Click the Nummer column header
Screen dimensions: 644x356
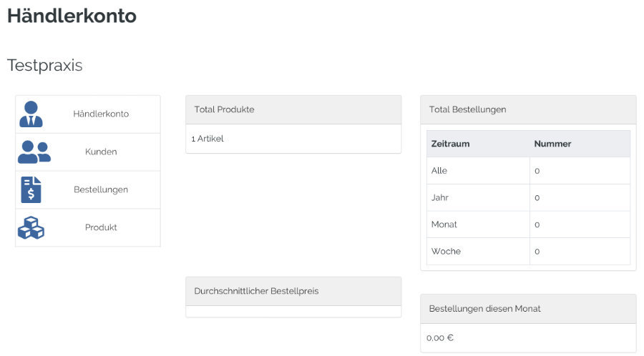[552, 144]
